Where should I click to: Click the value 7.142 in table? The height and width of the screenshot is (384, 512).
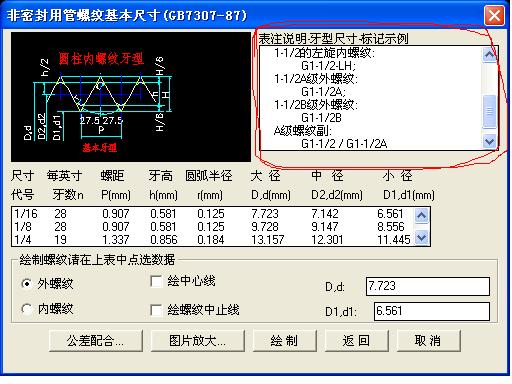pos(325,214)
